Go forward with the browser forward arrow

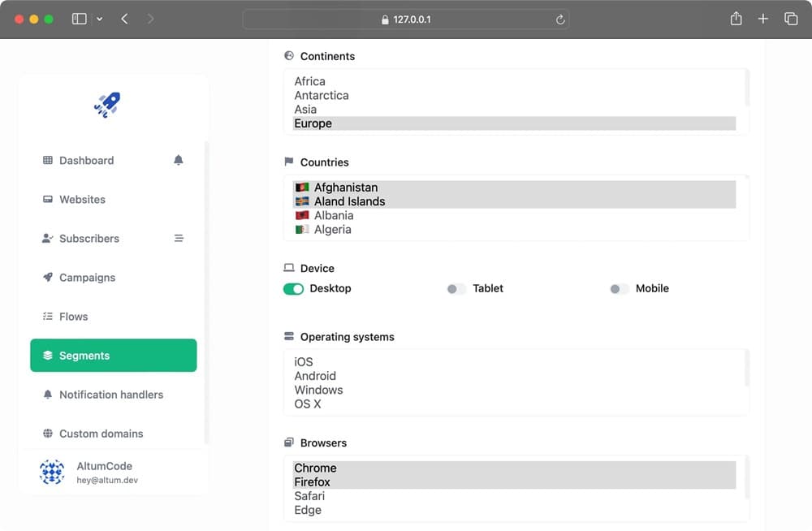[150, 19]
